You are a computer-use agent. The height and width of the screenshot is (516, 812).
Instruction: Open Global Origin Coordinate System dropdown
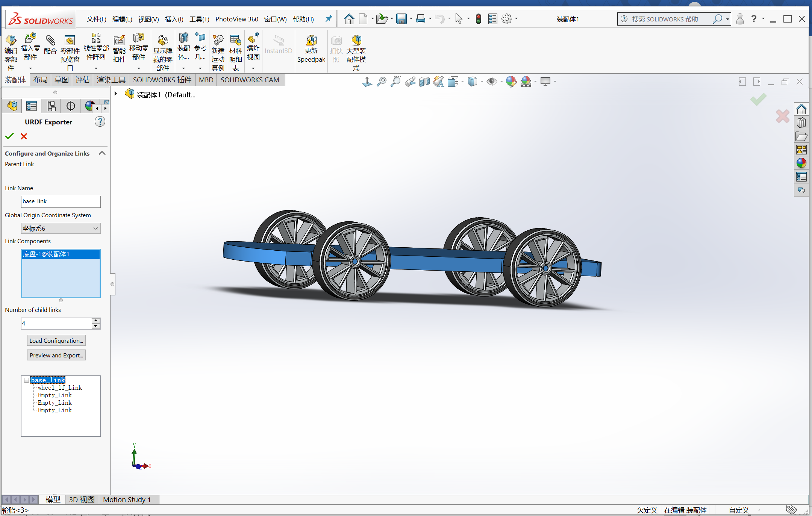coord(95,228)
